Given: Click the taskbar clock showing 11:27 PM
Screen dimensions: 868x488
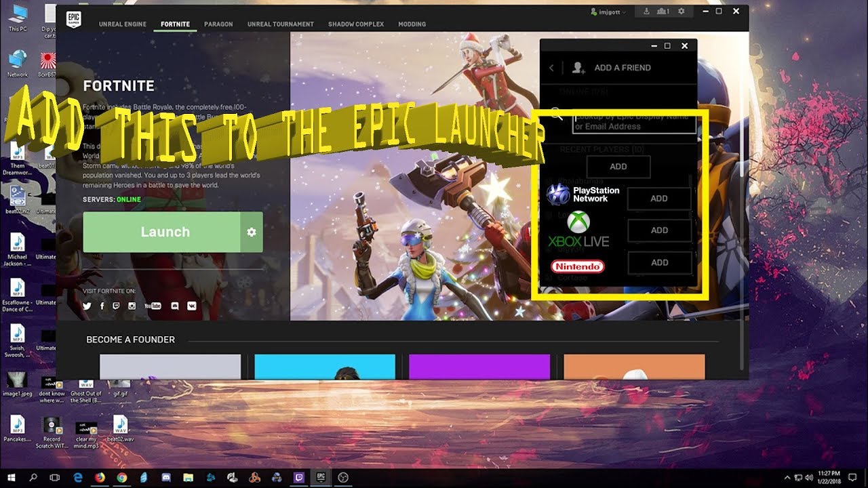Looking at the screenshot, I should tap(829, 478).
